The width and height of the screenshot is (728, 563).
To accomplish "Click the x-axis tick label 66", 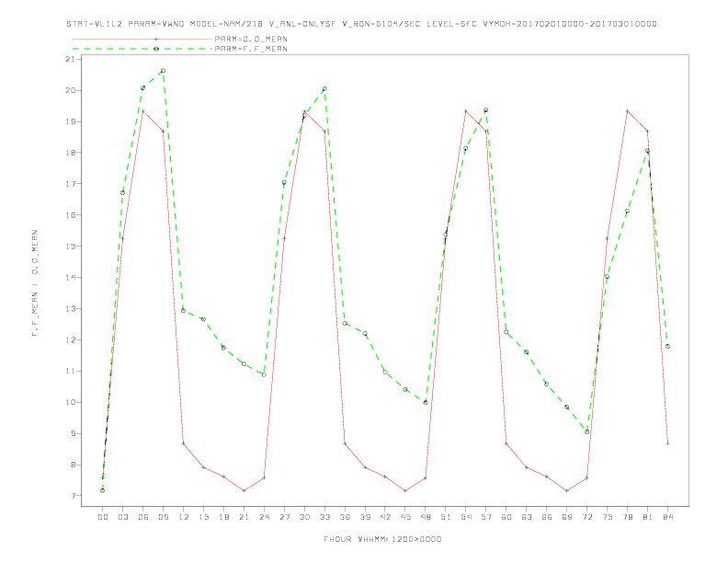I will tap(547, 517).
